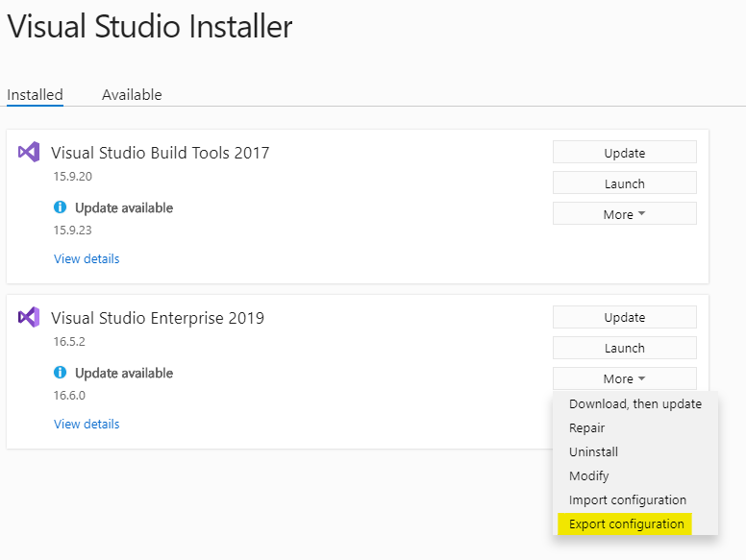Click the Visual Studio Build Tools 2017 logo icon

coord(29,152)
